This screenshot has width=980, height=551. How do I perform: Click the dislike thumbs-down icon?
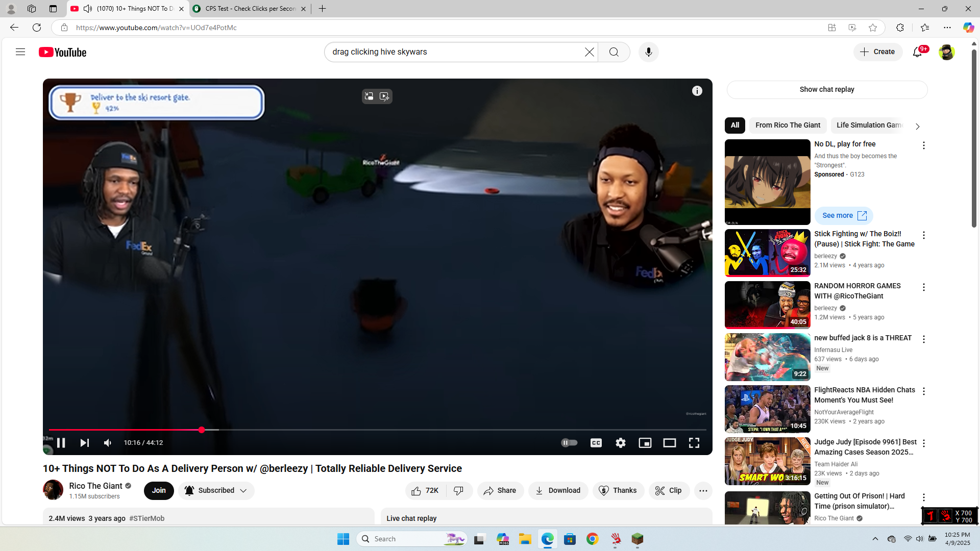[x=459, y=491]
